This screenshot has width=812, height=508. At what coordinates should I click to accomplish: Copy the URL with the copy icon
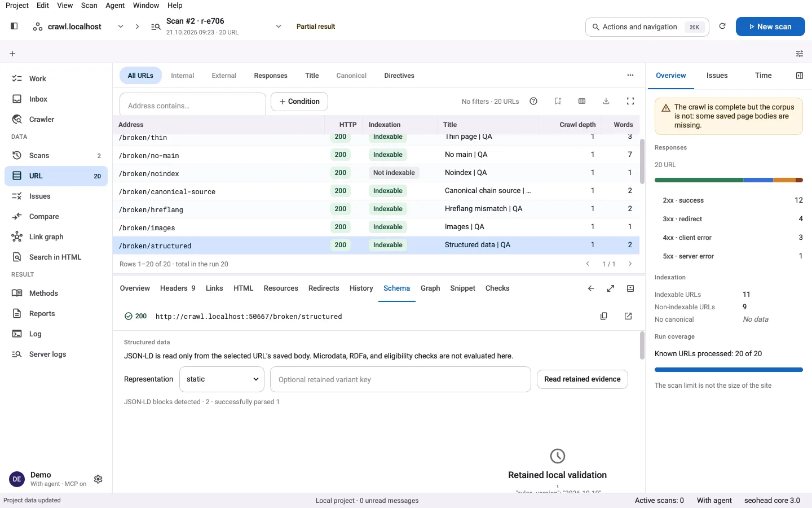(604, 316)
